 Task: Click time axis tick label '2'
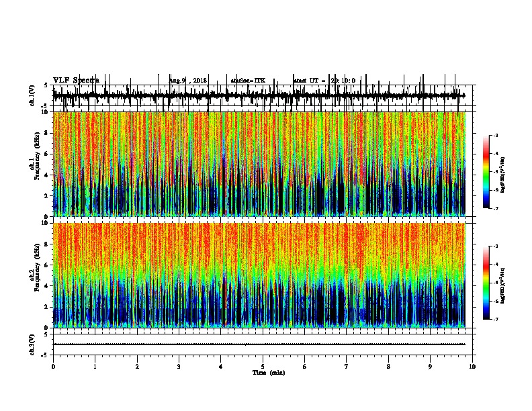click(x=137, y=367)
